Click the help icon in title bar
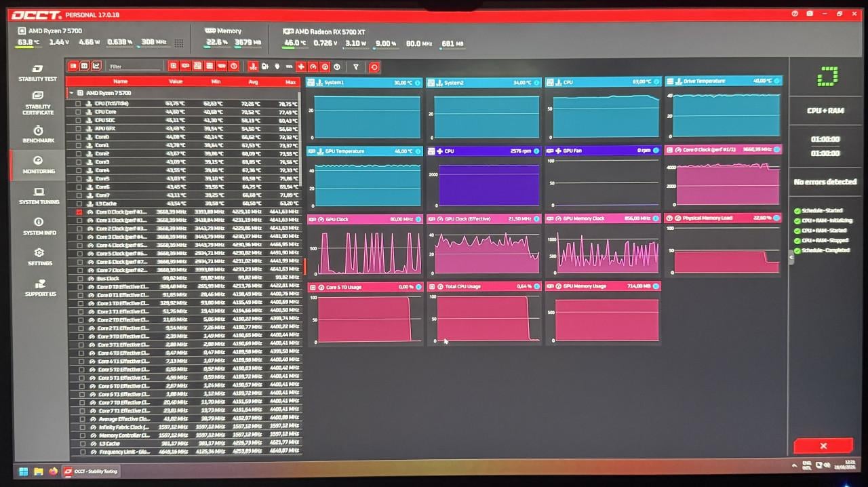This screenshot has width=868, height=487. pos(795,14)
